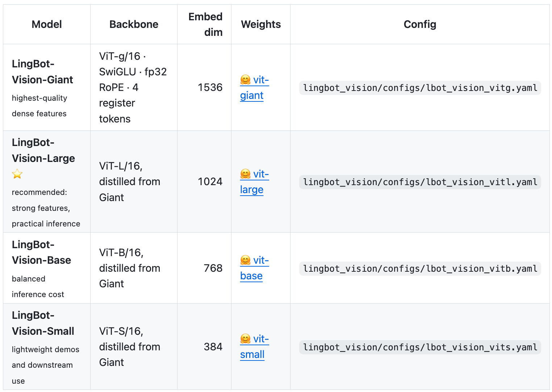Click the Hugging Face emoji beside vit-base
This screenshot has height=392, width=552.
pos(245,260)
